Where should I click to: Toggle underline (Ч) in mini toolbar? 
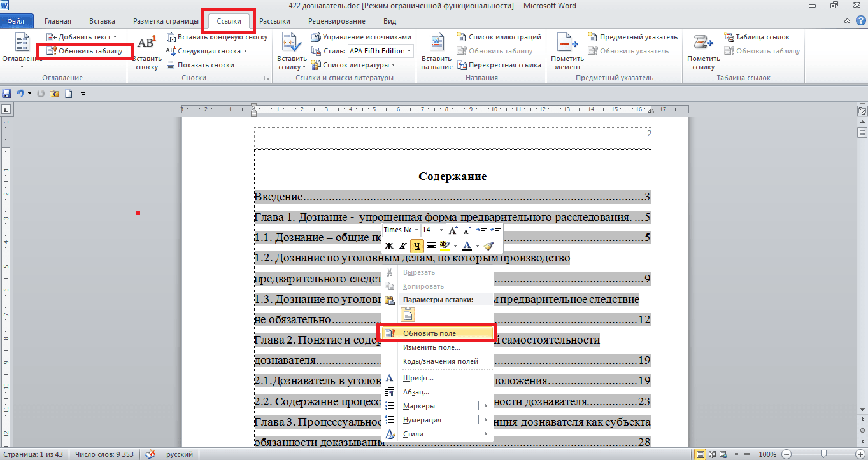416,246
